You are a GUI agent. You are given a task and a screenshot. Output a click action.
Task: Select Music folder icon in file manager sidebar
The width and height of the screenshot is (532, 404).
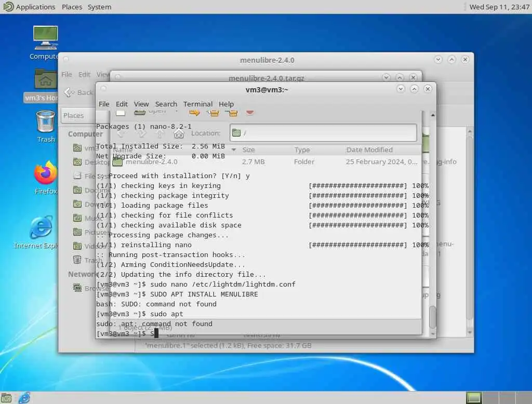click(x=77, y=218)
